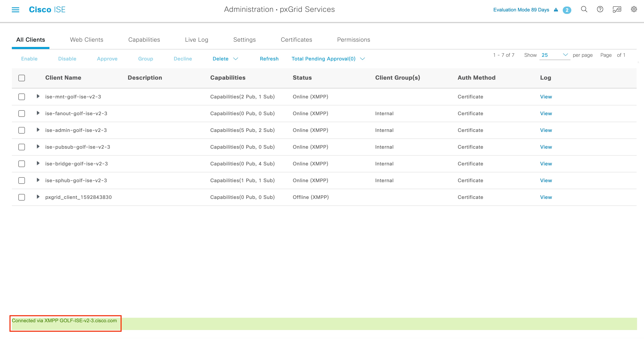Switch to the Capabilities tab

(x=144, y=40)
